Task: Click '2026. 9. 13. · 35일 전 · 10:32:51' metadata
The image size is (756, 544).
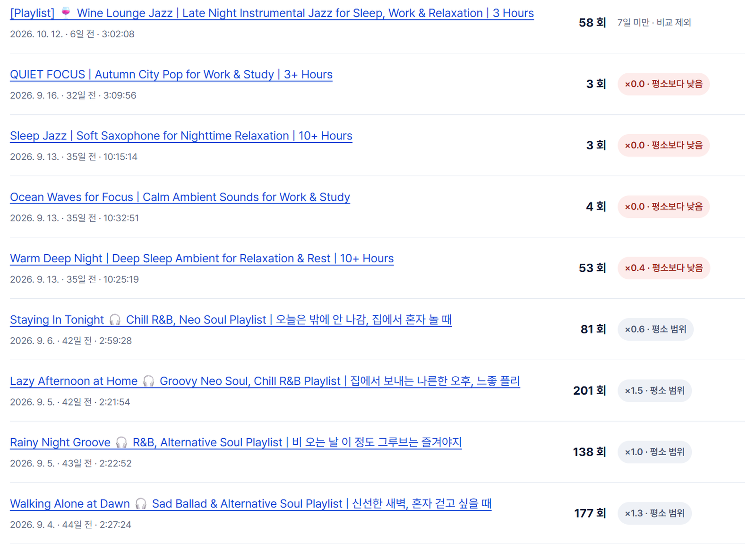Action: [x=74, y=218]
